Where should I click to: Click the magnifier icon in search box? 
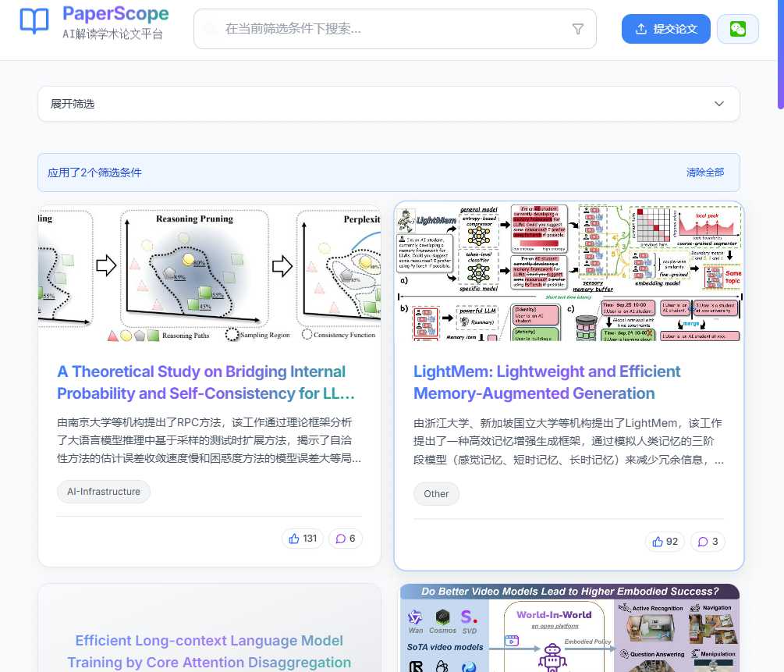click(x=210, y=29)
